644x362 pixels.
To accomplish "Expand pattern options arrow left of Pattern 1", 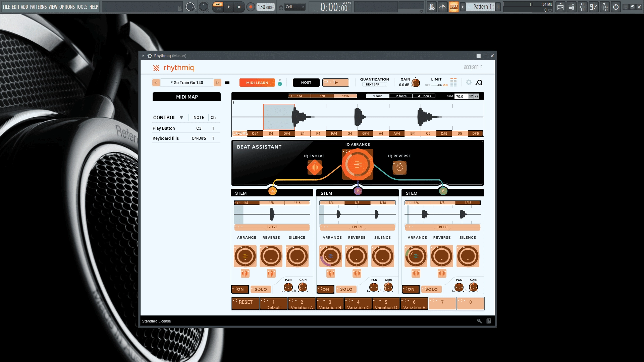I will coord(463,7).
